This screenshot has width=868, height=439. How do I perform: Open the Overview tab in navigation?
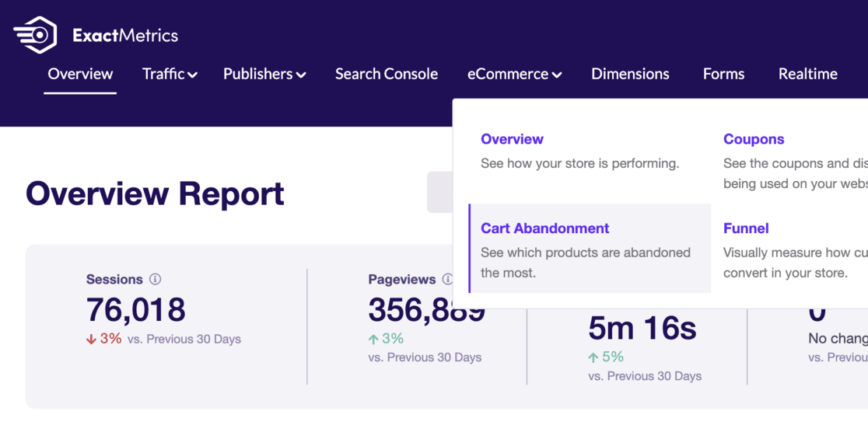80,74
